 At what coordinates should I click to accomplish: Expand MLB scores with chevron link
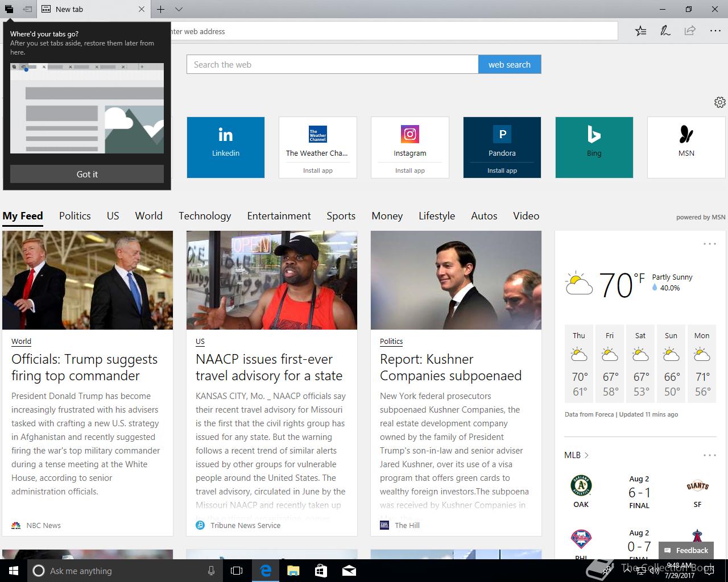tap(577, 455)
